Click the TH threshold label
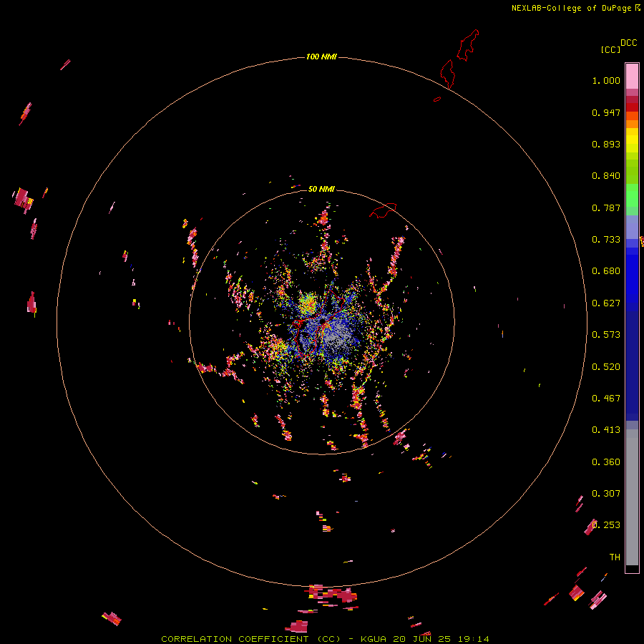 point(615,557)
